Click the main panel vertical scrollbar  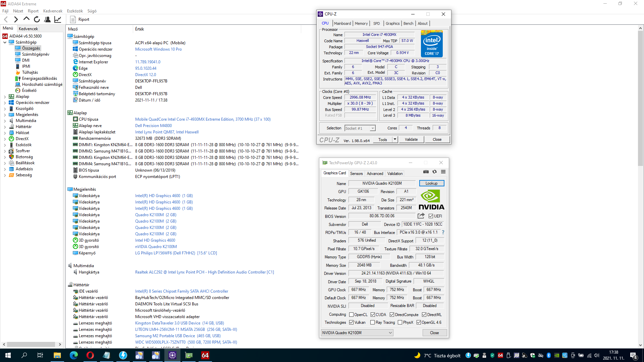[640, 99]
